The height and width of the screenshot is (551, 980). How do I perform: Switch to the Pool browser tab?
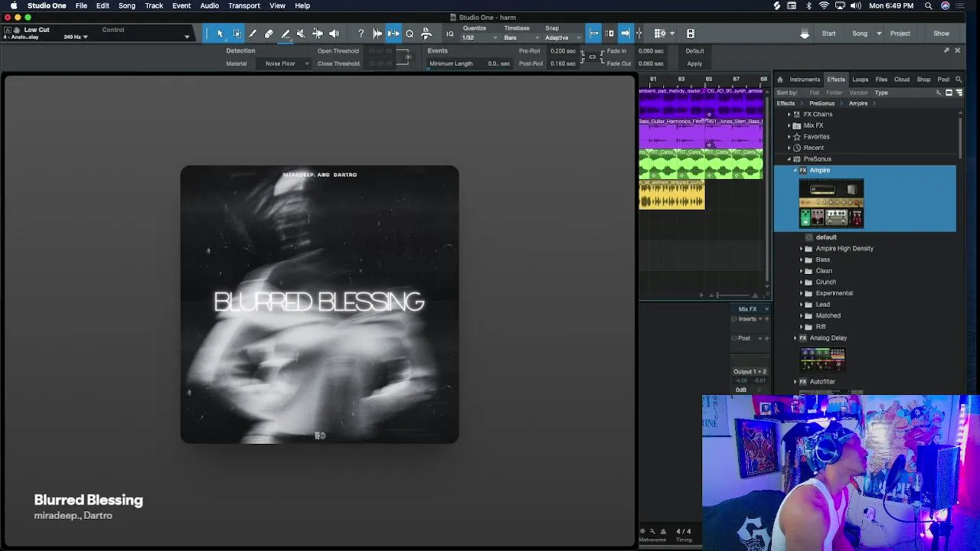(943, 80)
